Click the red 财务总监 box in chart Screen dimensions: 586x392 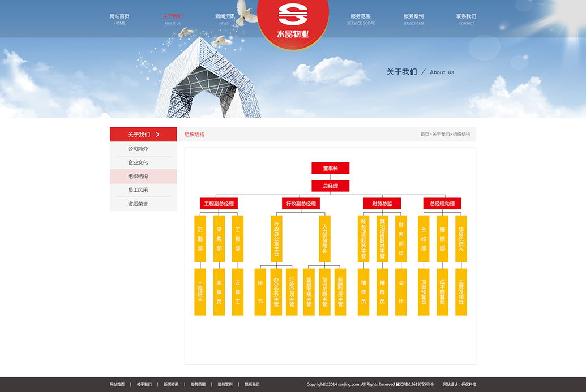[382, 203]
